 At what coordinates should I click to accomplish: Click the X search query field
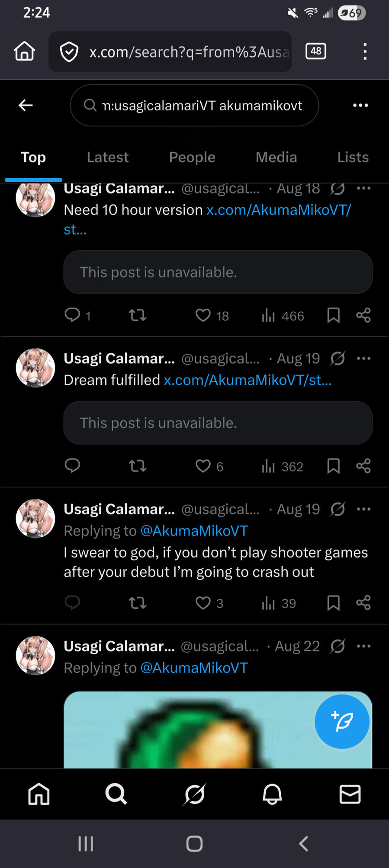point(202,106)
